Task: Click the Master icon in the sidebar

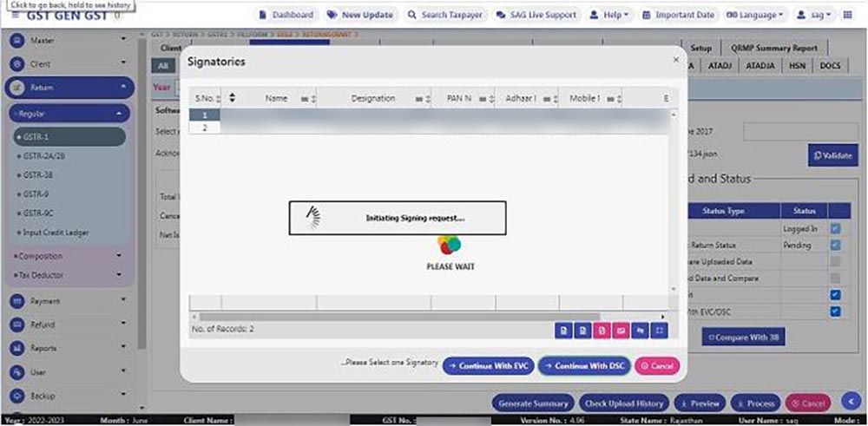Action: [x=16, y=41]
